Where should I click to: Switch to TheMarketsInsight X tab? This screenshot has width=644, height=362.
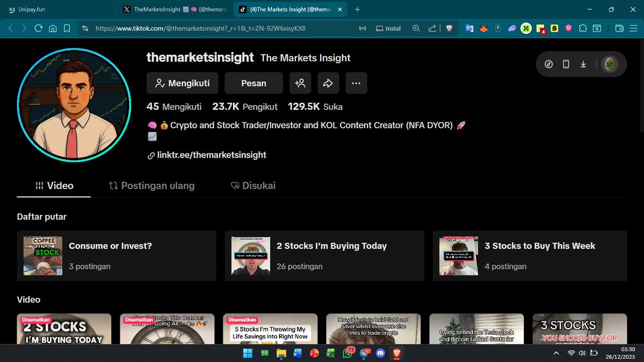(x=174, y=9)
